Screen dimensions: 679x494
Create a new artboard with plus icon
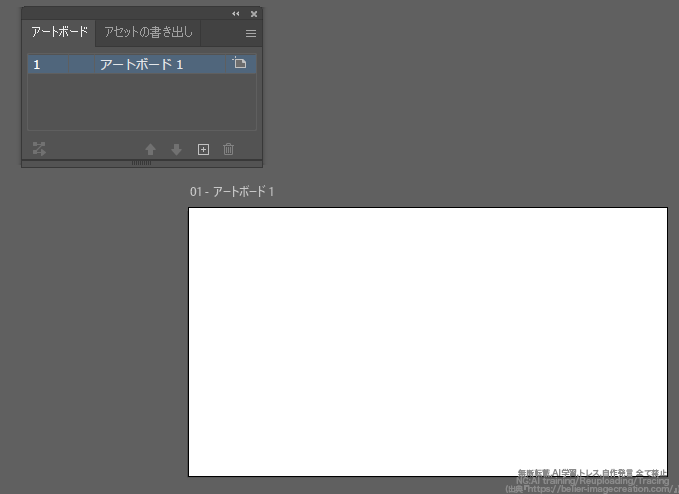[x=203, y=149]
